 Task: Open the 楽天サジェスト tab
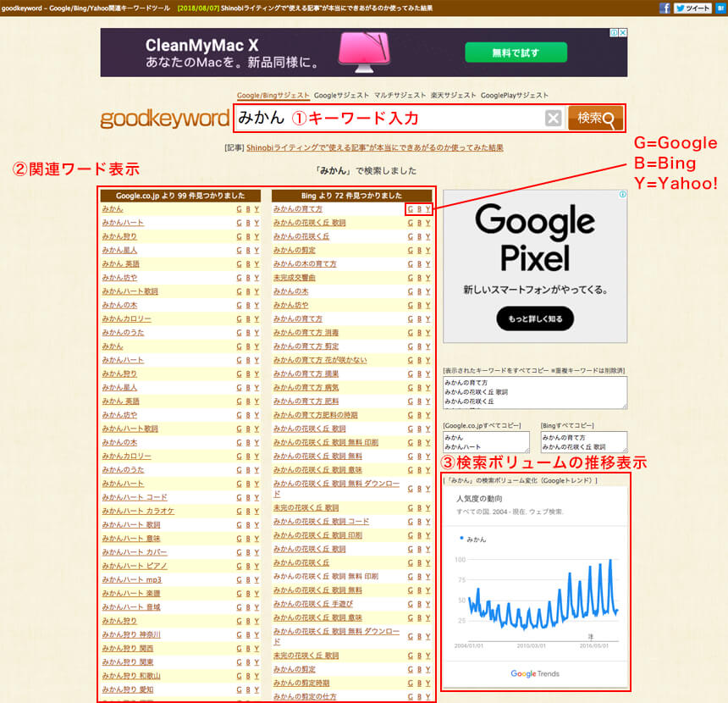(x=453, y=95)
